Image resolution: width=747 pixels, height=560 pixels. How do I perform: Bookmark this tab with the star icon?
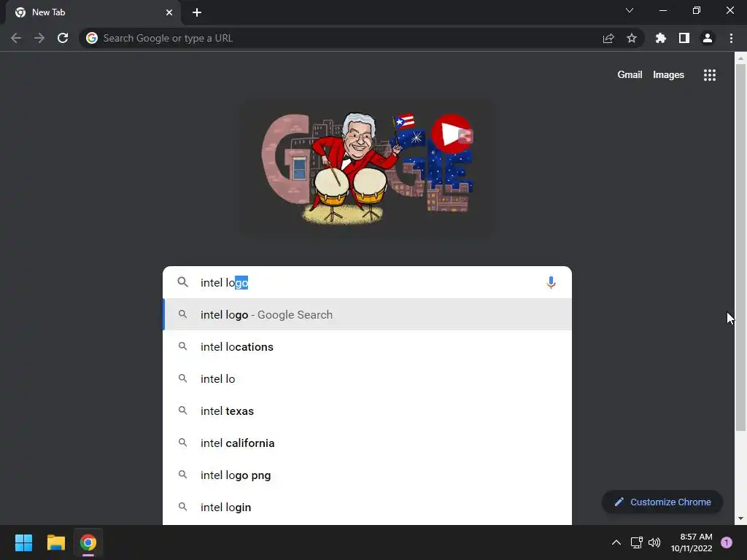tap(632, 38)
